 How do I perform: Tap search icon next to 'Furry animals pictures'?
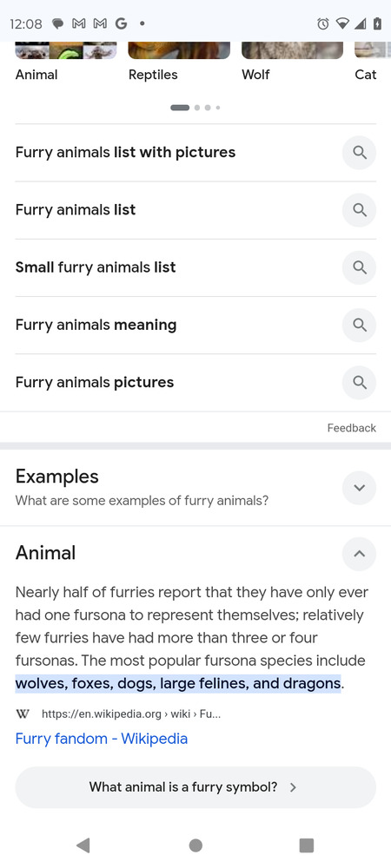360,383
